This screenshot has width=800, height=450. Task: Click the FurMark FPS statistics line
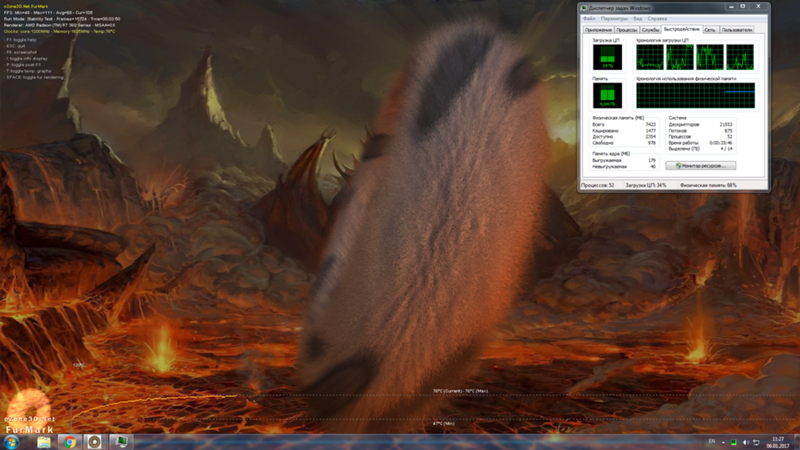click(48, 12)
